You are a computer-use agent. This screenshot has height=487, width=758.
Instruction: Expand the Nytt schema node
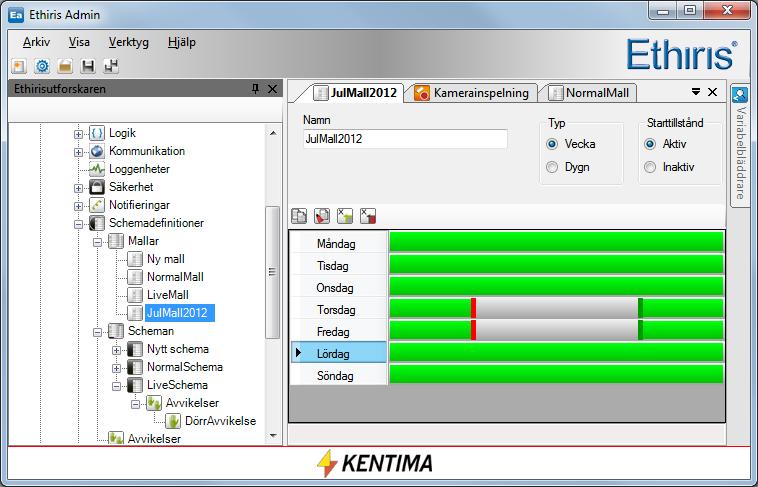117,350
